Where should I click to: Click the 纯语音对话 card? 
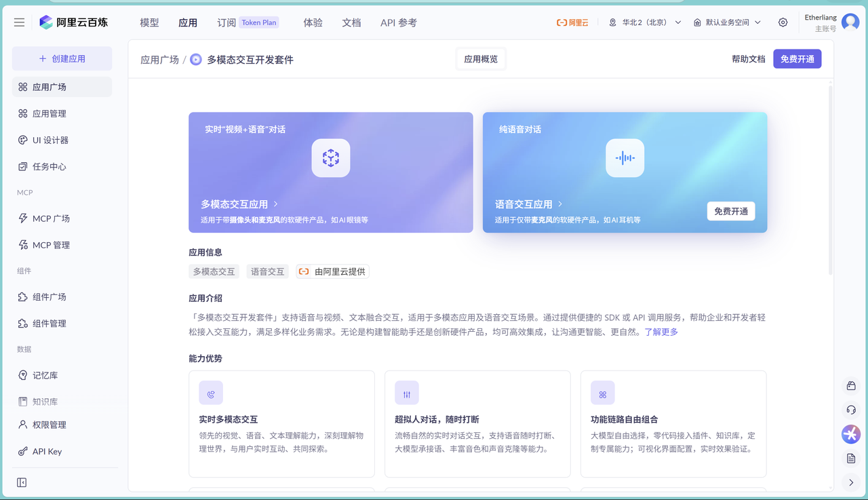[625, 172]
